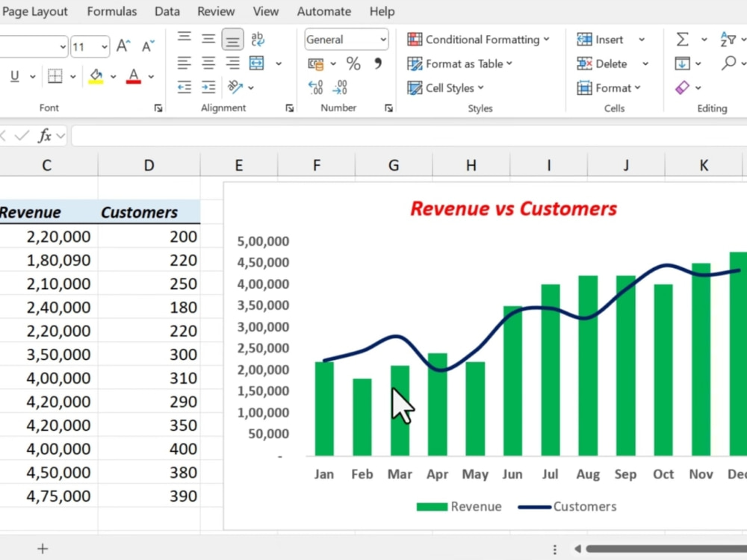Open Number format dialog launcher
The image size is (747, 560).
(388, 108)
